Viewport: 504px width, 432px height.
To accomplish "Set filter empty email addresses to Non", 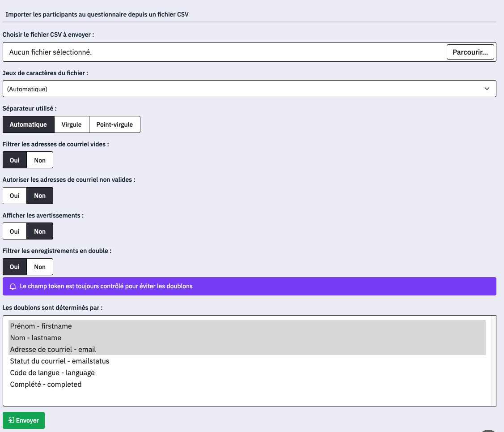I will click(x=40, y=160).
